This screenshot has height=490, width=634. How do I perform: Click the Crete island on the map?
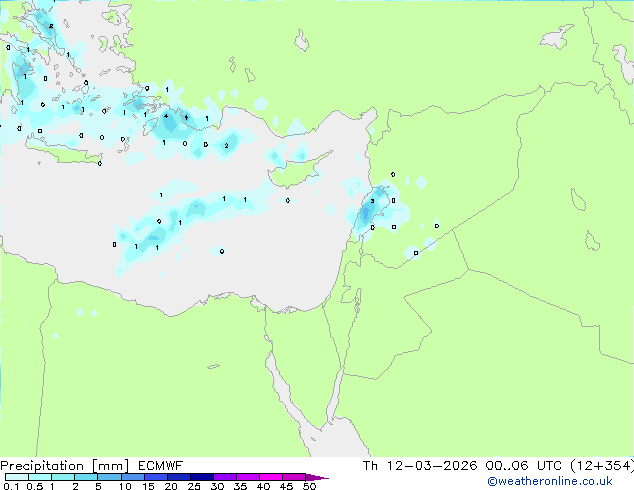(x=64, y=152)
